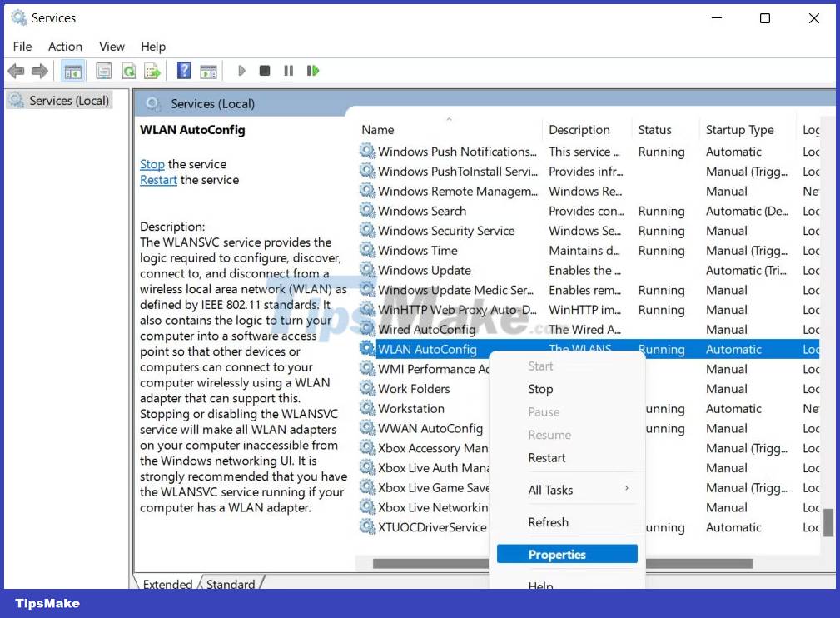This screenshot has height=618, width=840.
Task: Click Automatic (Tri... startup type of Windows Update
Action: pyautogui.click(x=746, y=270)
